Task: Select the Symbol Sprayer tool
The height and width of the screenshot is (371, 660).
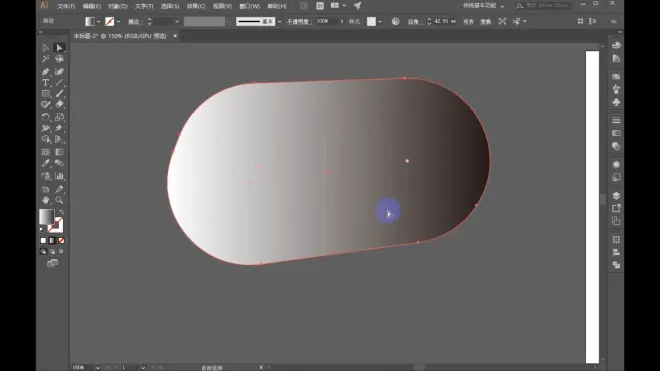Action: [x=45, y=176]
